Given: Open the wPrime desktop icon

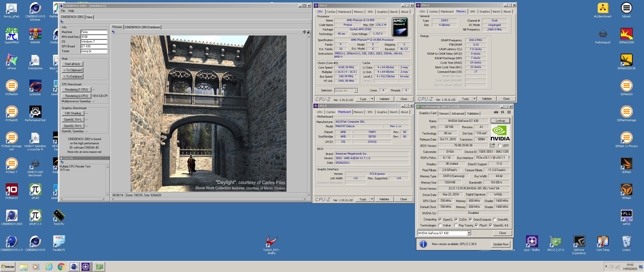Looking at the screenshot, I should (12, 62).
